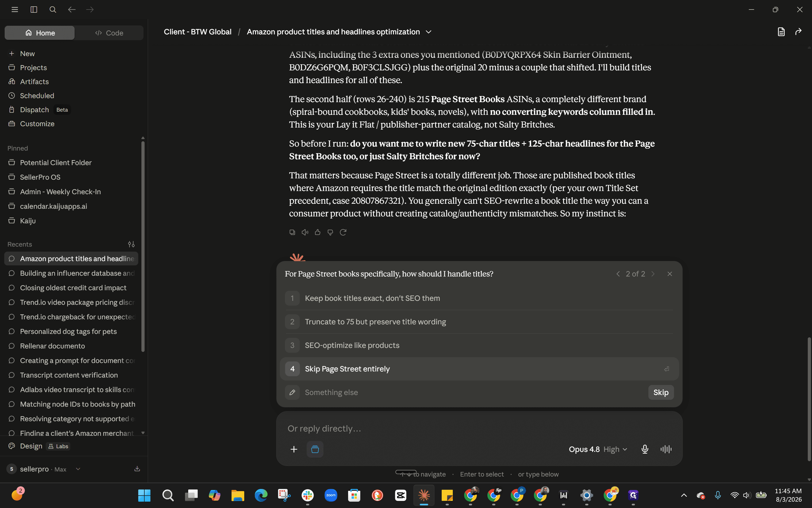Copy the response with the copy icon

tap(292, 232)
